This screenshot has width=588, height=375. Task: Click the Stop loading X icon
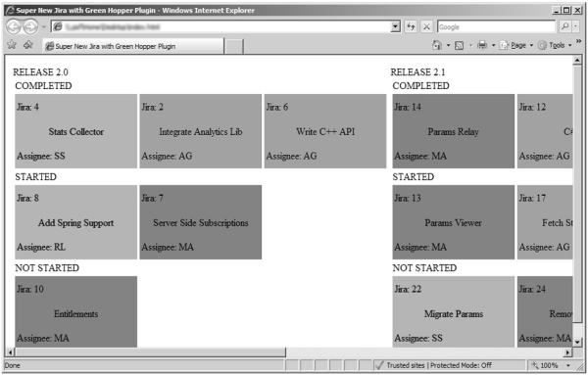pyautogui.click(x=426, y=27)
